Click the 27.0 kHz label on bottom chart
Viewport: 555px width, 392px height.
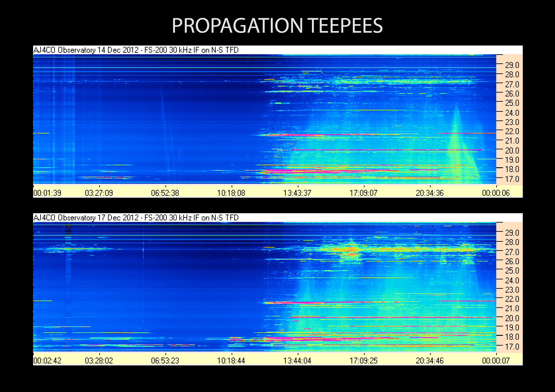pyautogui.click(x=512, y=252)
